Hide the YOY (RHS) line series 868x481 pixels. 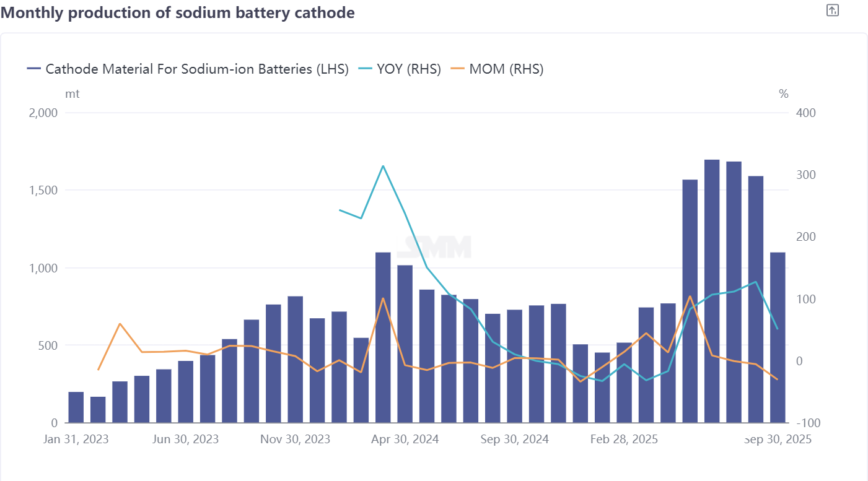pos(408,69)
